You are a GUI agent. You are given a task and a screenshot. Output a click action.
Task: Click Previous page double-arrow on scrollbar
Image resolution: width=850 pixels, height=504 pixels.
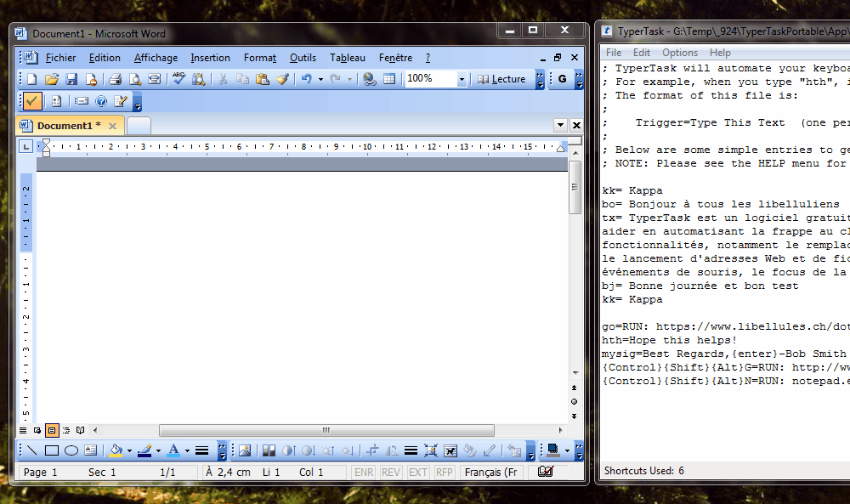click(x=574, y=388)
